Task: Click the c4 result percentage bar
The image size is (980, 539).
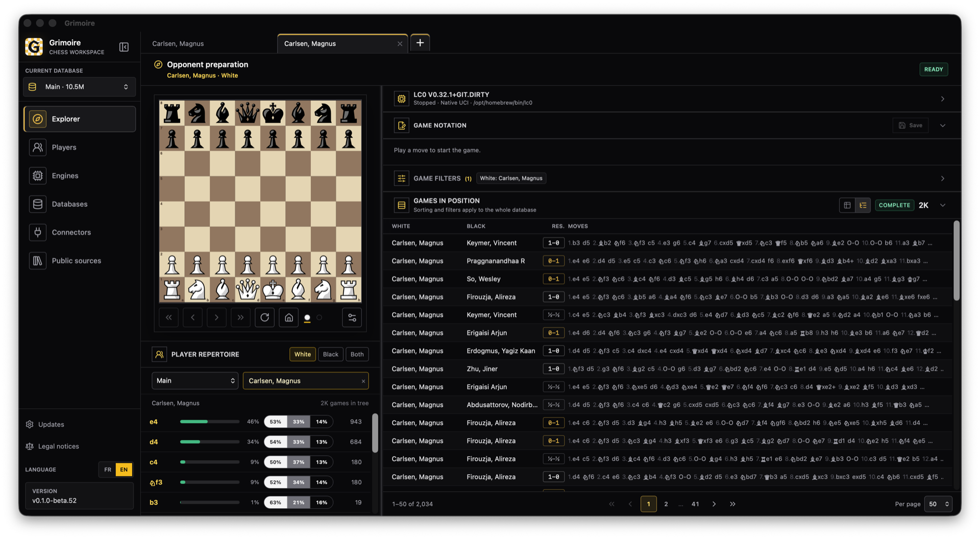Action: click(x=299, y=462)
